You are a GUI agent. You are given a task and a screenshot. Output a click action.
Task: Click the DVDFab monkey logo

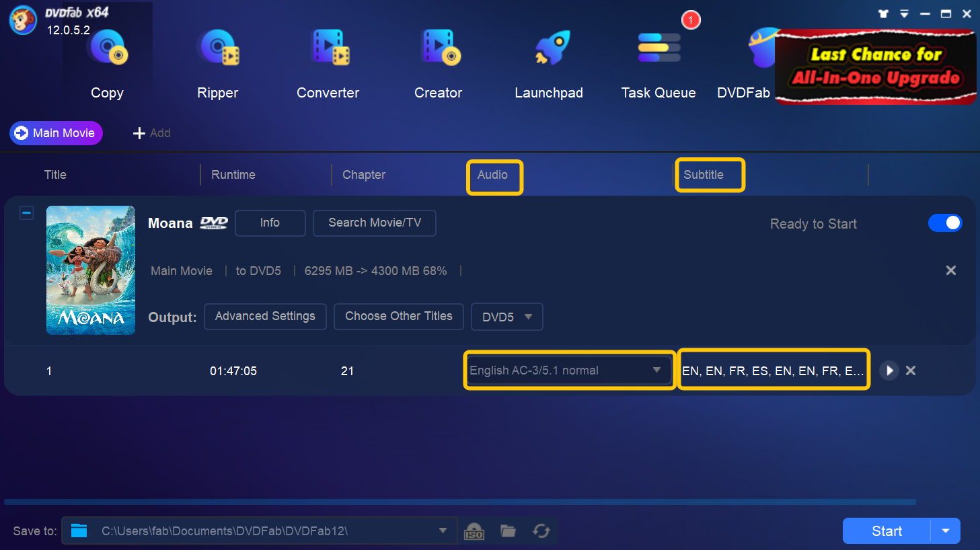click(x=23, y=19)
